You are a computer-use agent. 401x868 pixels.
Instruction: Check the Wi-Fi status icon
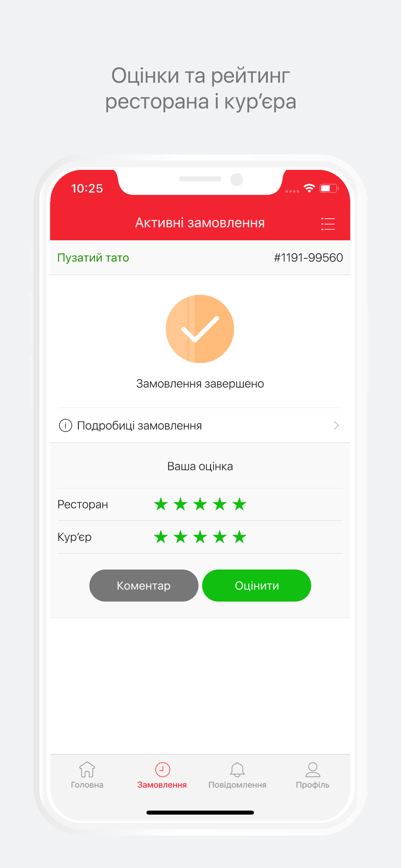point(309,188)
